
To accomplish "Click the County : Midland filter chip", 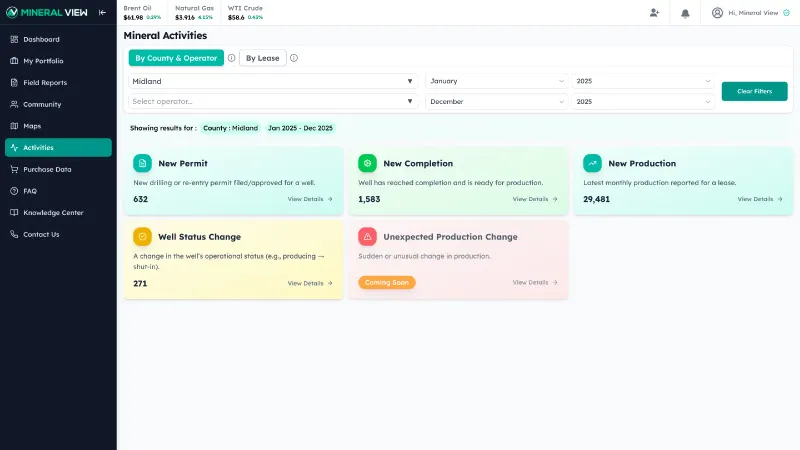I will click(x=231, y=128).
